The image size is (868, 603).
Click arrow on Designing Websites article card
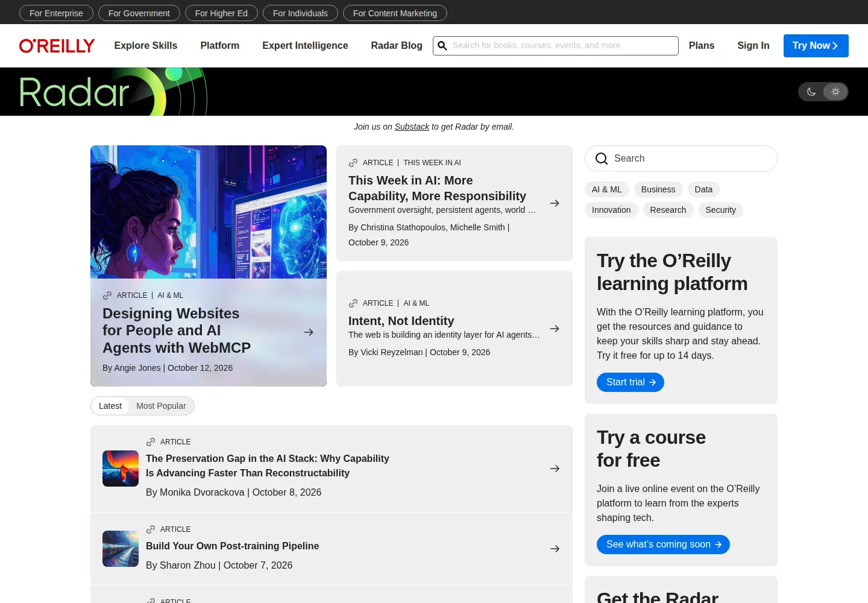[x=309, y=332]
